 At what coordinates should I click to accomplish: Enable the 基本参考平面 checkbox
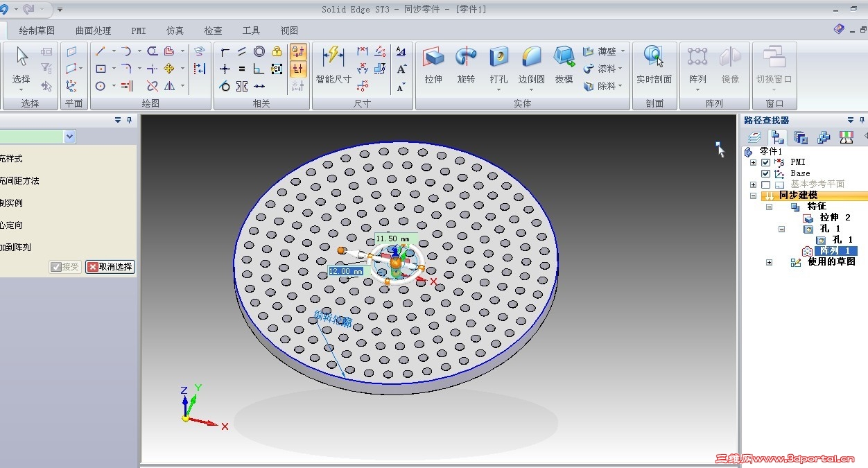[x=765, y=184]
